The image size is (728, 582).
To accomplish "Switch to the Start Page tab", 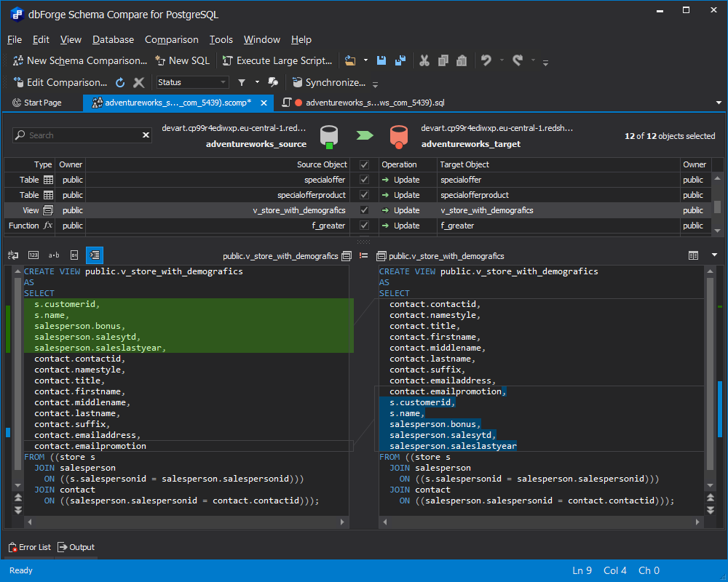I will [x=36, y=103].
